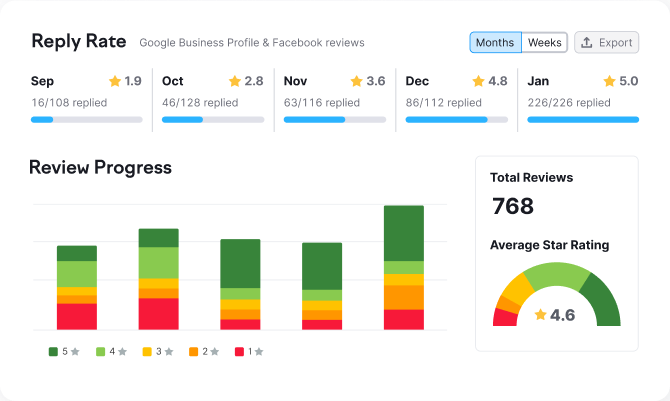Click the Sep reply rate progress bar

85,120
